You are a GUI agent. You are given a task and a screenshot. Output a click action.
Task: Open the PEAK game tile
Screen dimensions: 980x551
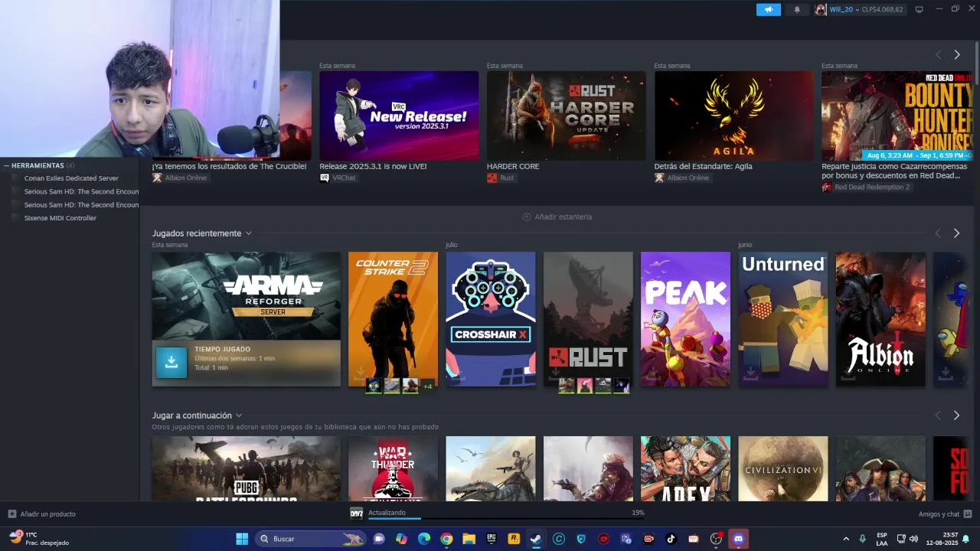coord(685,319)
